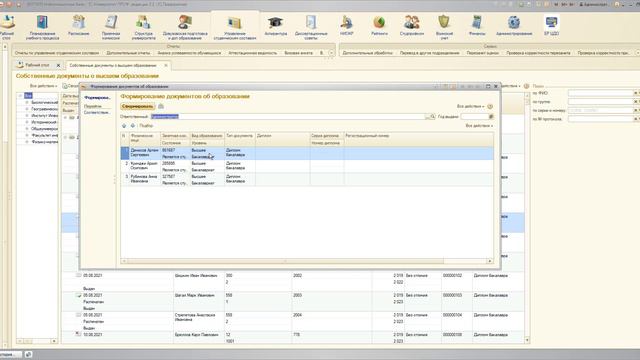Click the по группе filter field
Viewport: 640px width, 360px height.
click(x=600, y=102)
